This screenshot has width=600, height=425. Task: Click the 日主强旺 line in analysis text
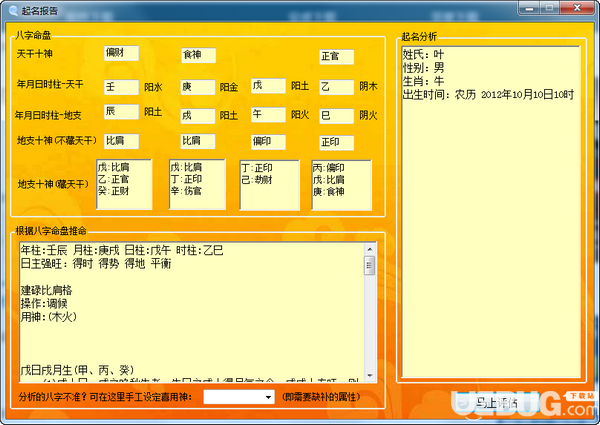(x=96, y=264)
